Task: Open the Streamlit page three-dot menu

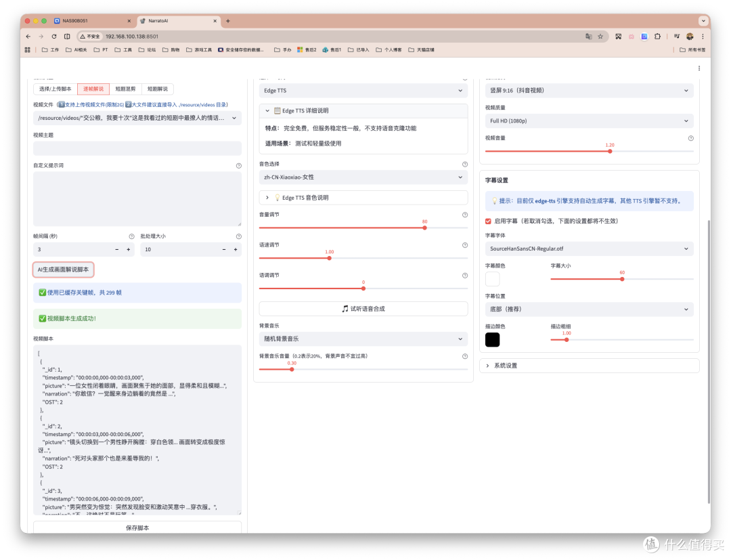Action: point(699,68)
